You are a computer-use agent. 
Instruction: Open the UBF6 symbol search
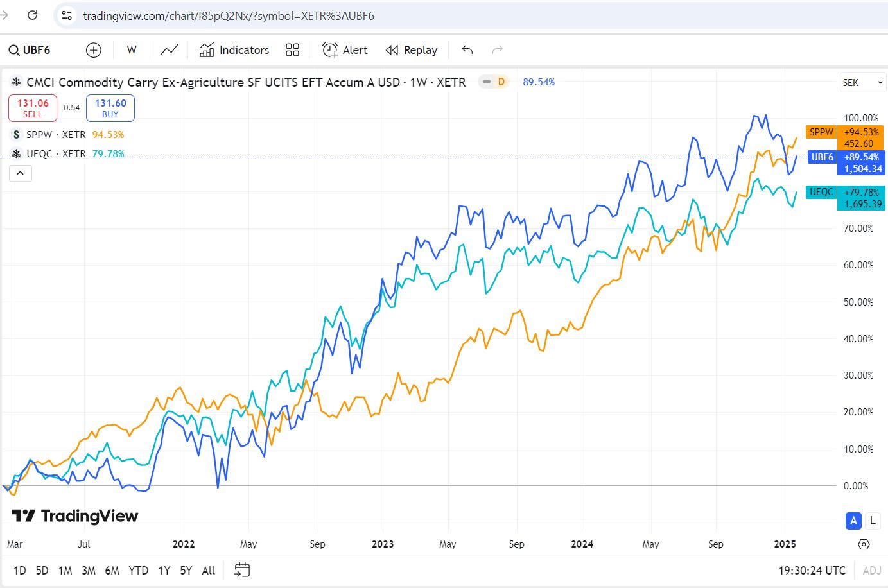tap(30, 50)
